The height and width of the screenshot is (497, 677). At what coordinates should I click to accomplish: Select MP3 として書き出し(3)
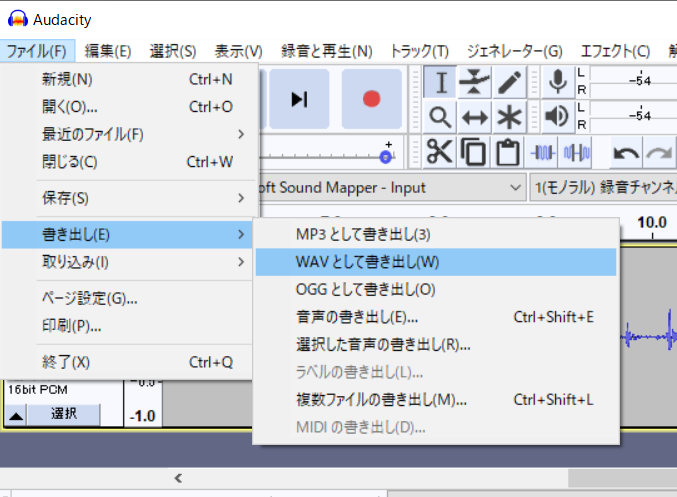pos(436,234)
